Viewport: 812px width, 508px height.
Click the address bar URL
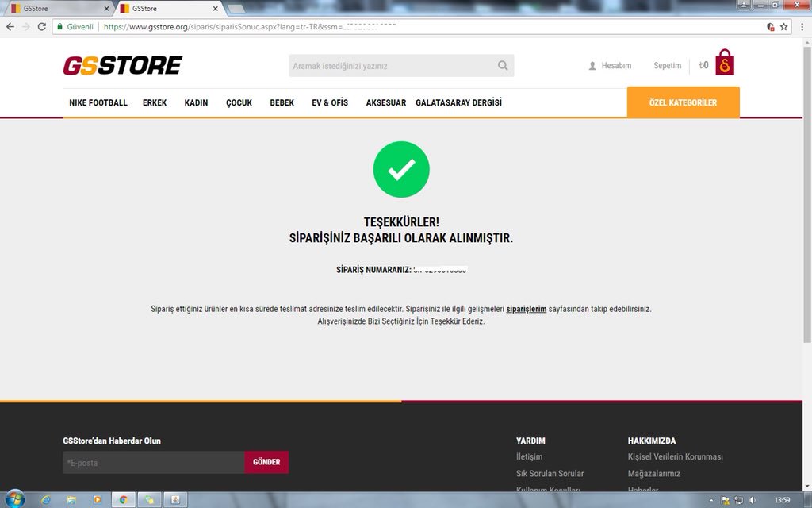[x=250, y=26]
